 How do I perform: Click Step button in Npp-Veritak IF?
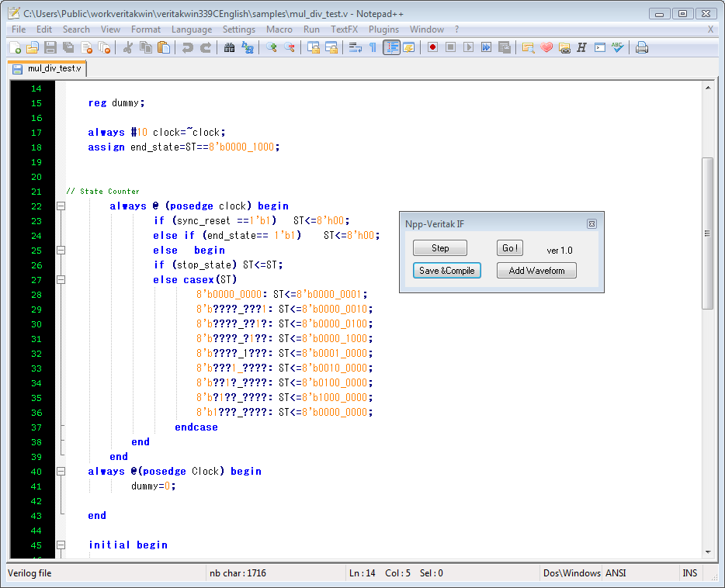[x=440, y=248]
